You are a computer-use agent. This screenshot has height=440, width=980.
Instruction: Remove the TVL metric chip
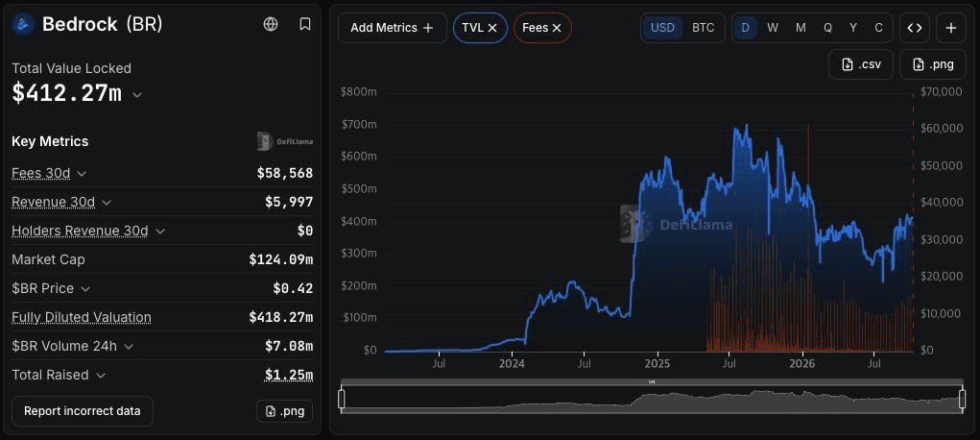(x=492, y=28)
